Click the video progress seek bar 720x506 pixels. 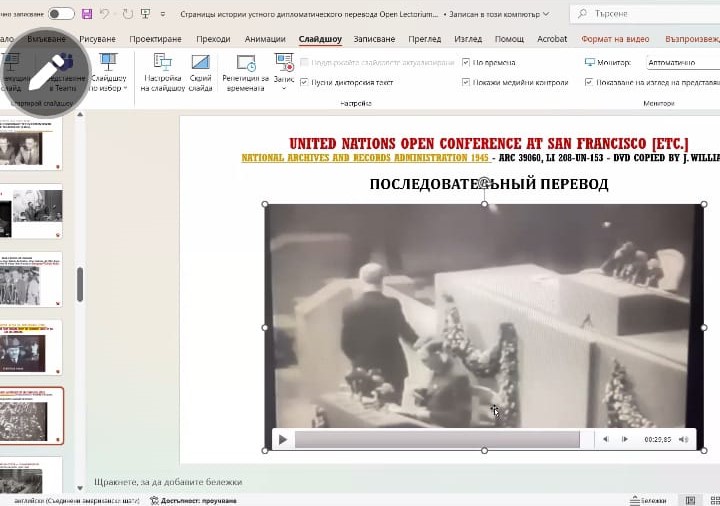coord(436,440)
